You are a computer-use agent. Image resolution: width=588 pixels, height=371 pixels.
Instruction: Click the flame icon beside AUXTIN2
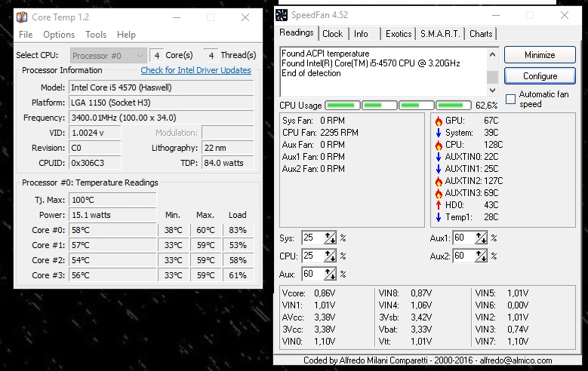pyautogui.click(x=439, y=182)
